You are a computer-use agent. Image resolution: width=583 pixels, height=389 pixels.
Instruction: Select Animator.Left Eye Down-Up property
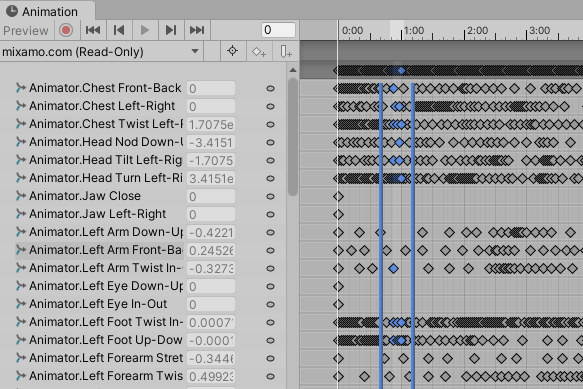[x=106, y=286]
